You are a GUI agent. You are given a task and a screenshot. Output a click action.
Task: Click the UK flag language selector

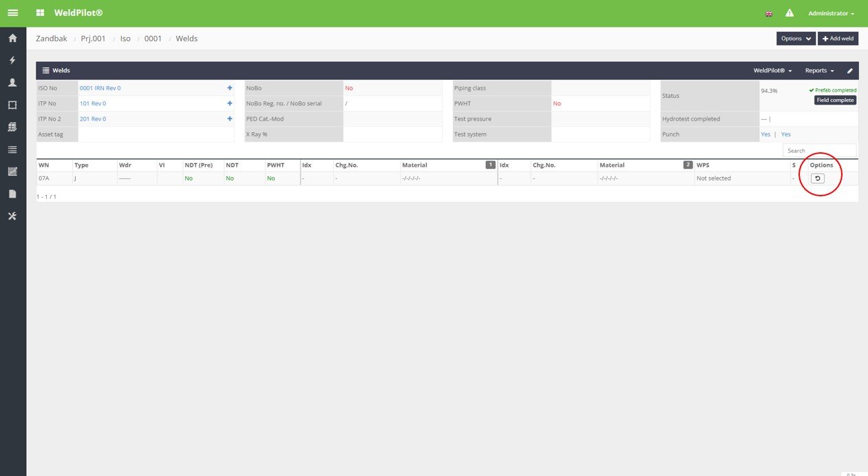[769, 14]
